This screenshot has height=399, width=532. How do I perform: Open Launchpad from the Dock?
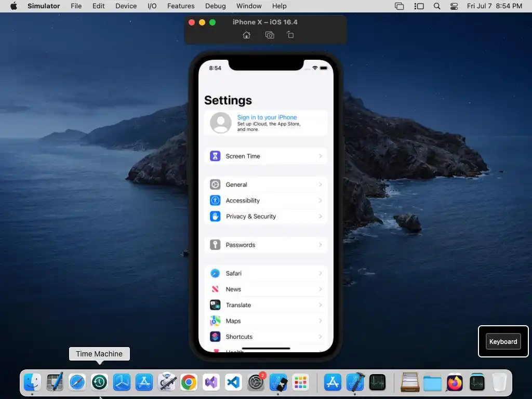point(301,382)
